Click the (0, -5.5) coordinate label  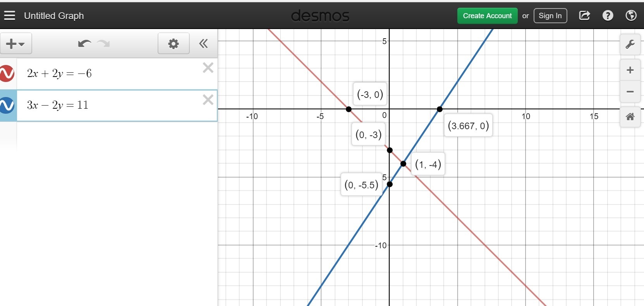tap(361, 185)
